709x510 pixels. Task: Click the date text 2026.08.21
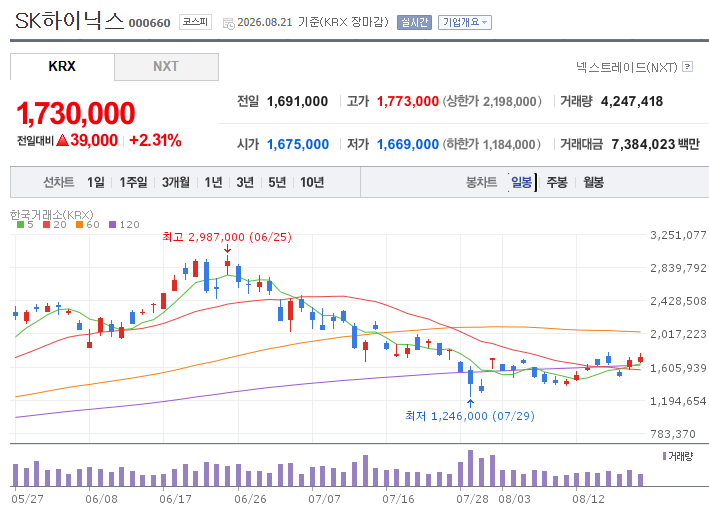click(x=265, y=22)
